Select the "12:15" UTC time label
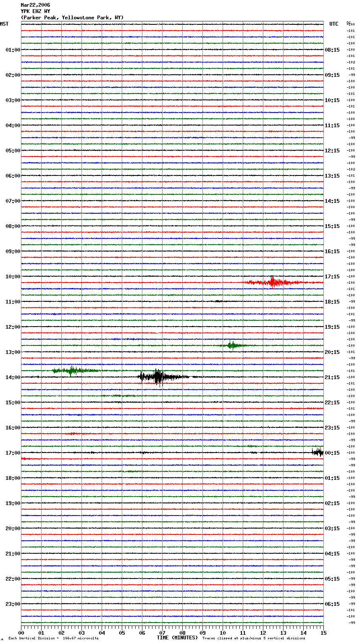 (332, 151)
